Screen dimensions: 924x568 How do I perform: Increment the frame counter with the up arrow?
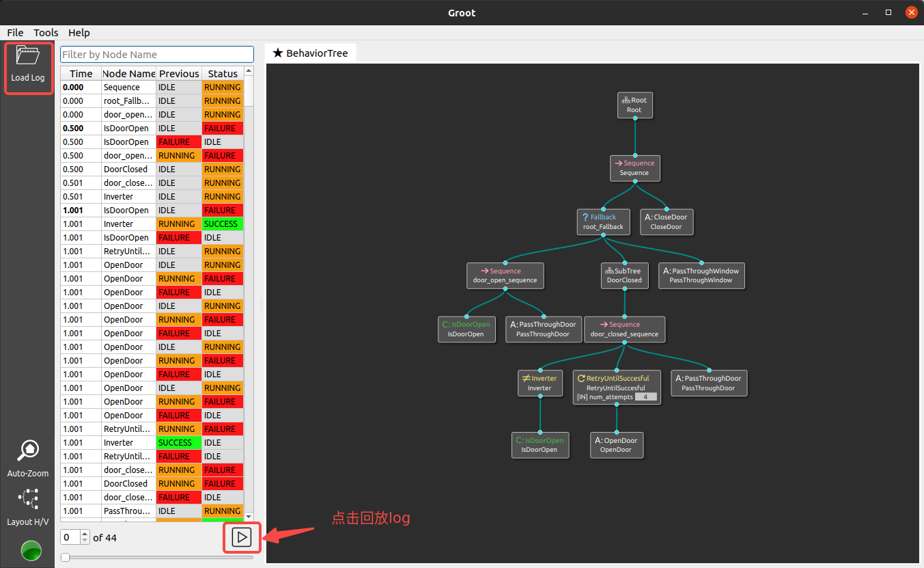85,534
